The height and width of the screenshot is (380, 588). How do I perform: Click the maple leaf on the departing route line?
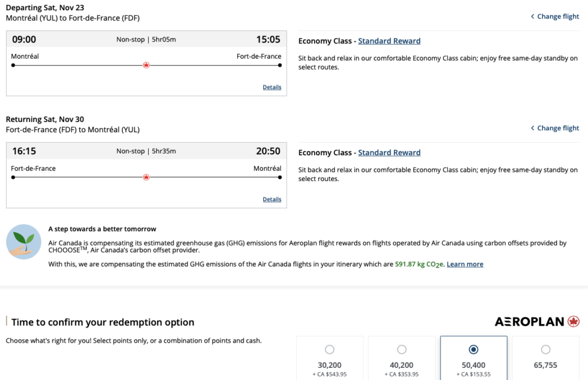click(x=146, y=66)
